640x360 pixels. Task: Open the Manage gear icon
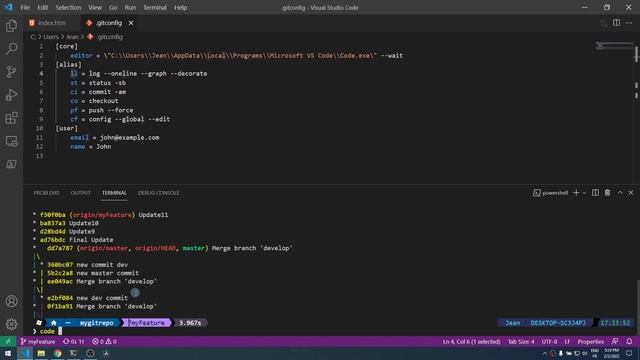click(11, 324)
